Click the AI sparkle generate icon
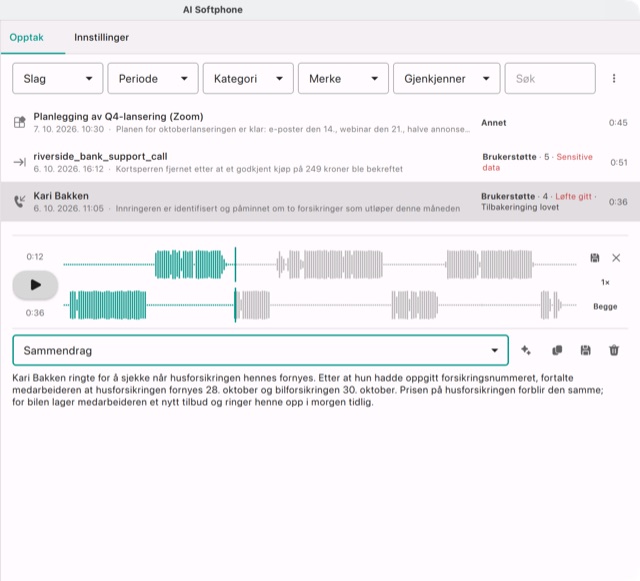The image size is (640, 581). pyautogui.click(x=526, y=350)
